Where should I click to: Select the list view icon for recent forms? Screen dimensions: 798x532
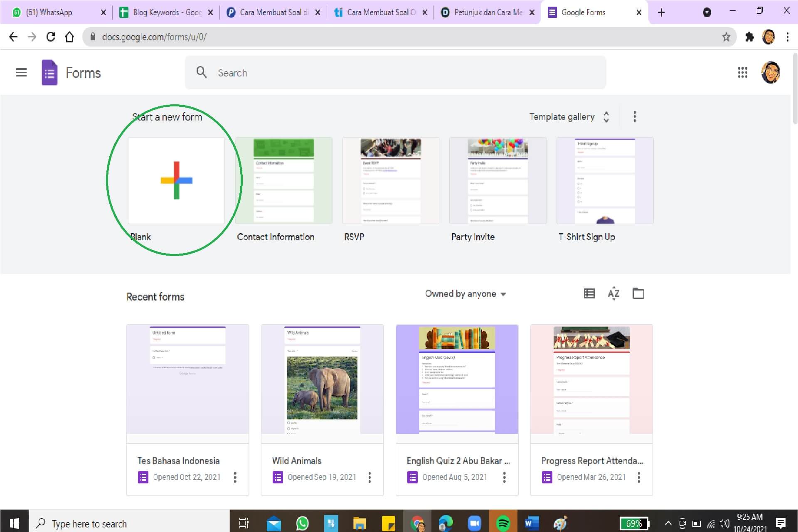[589, 293]
